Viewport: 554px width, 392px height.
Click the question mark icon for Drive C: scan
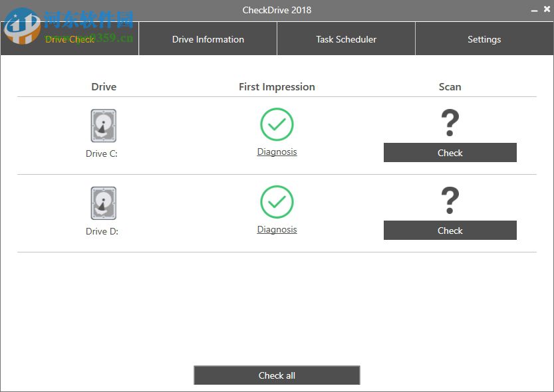(x=450, y=123)
